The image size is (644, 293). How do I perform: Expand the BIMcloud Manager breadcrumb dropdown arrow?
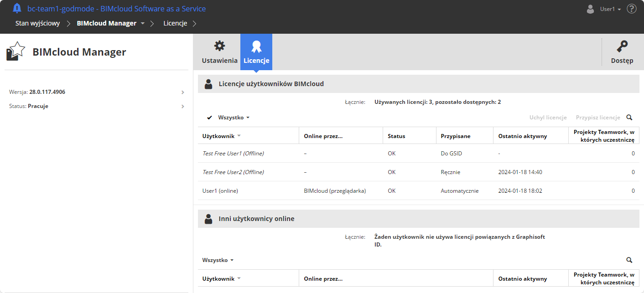tap(143, 23)
